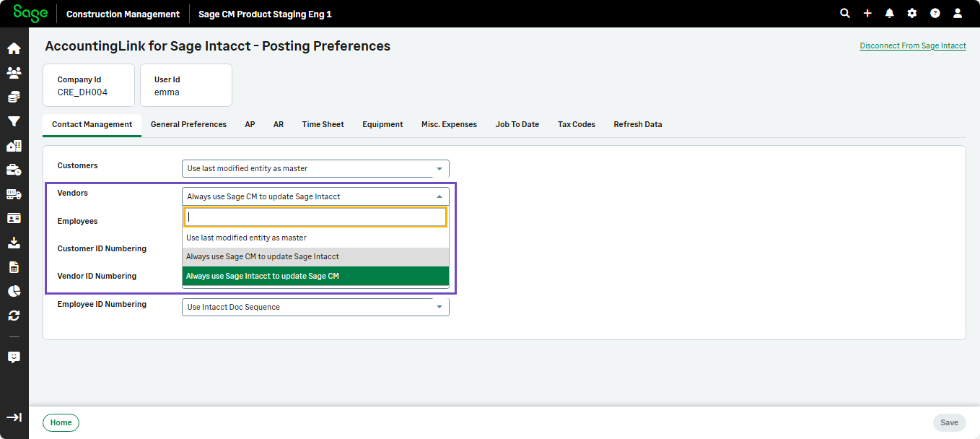
Task: Collapse the Vendors dropdown
Action: (315, 196)
